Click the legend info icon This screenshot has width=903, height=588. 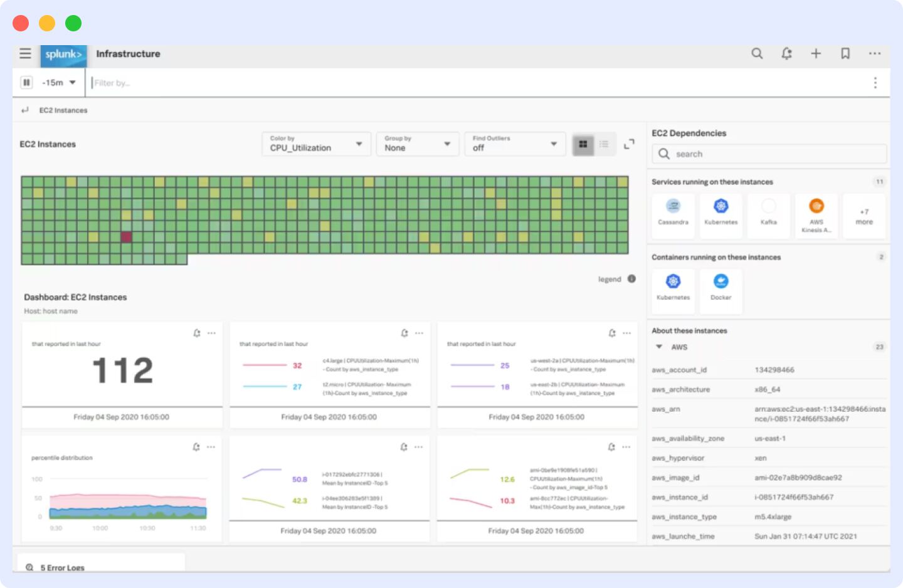[632, 278]
